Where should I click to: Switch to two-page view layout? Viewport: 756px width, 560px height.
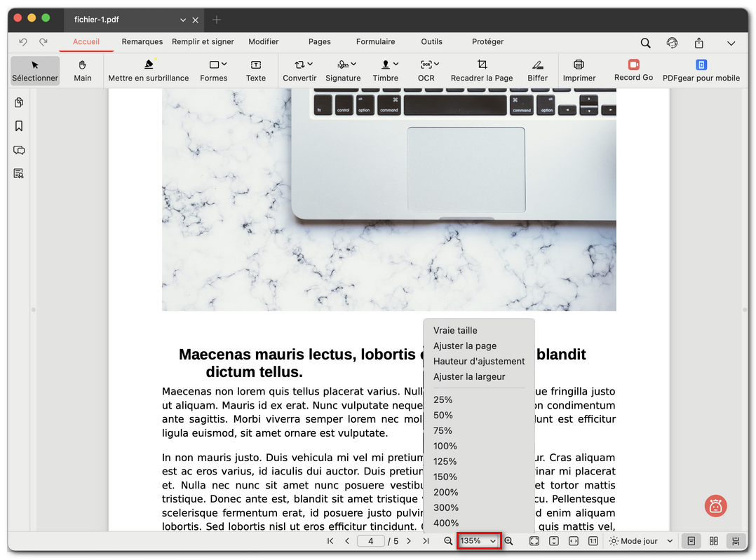point(713,541)
